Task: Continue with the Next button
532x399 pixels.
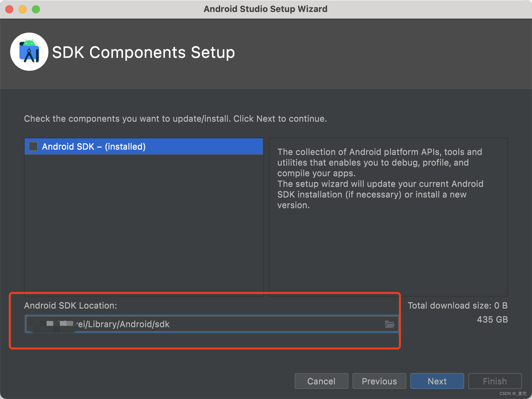Action: tap(437, 381)
